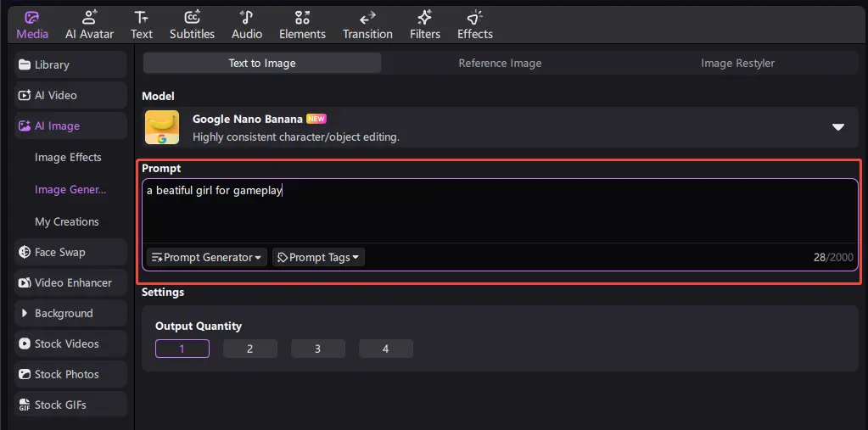Screen dimensions: 868x430
Task: Open the Effects toolbar icon
Action: [x=474, y=17]
